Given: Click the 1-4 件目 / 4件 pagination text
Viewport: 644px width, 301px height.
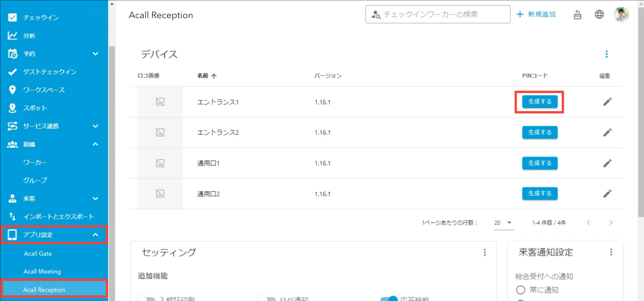Looking at the screenshot, I should [x=549, y=223].
